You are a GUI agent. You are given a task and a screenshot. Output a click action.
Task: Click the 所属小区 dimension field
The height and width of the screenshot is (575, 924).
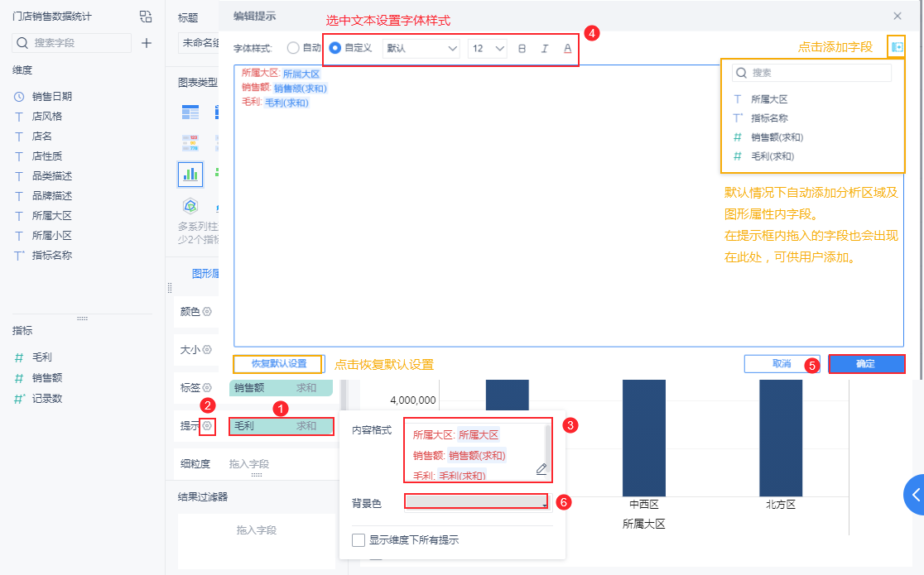point(52,236)
